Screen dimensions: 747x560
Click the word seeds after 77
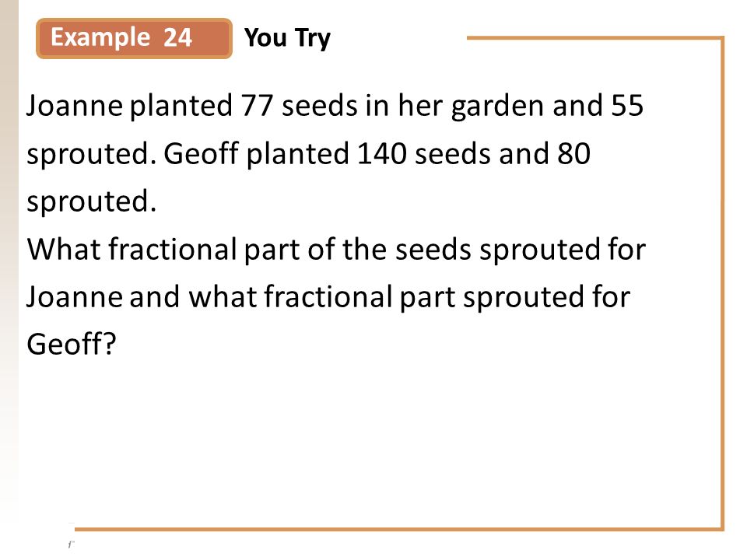click(319, 105)
